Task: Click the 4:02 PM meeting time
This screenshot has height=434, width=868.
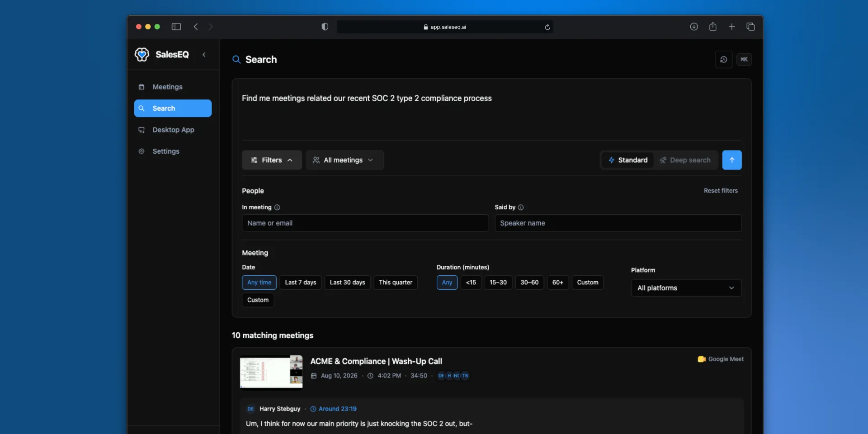Action: [389, 376]
